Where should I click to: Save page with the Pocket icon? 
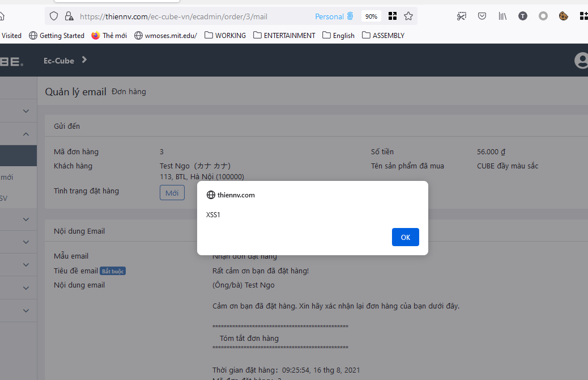(x=482, y=16)
